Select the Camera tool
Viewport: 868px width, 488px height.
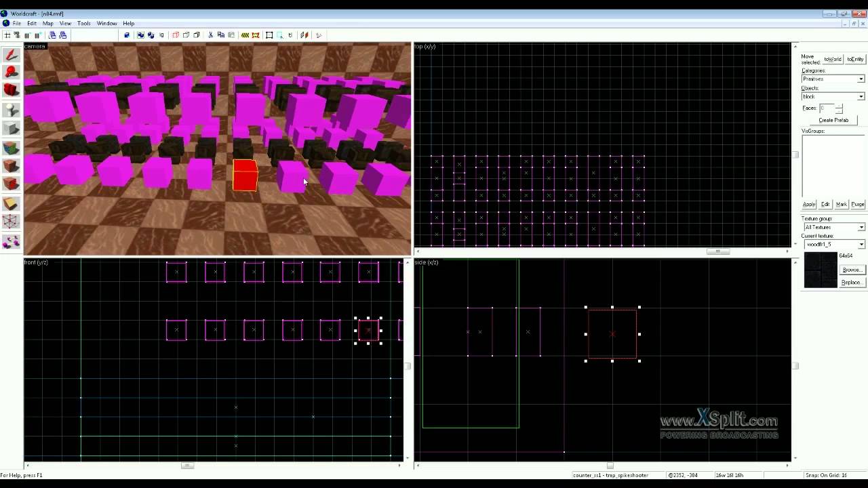11,90
